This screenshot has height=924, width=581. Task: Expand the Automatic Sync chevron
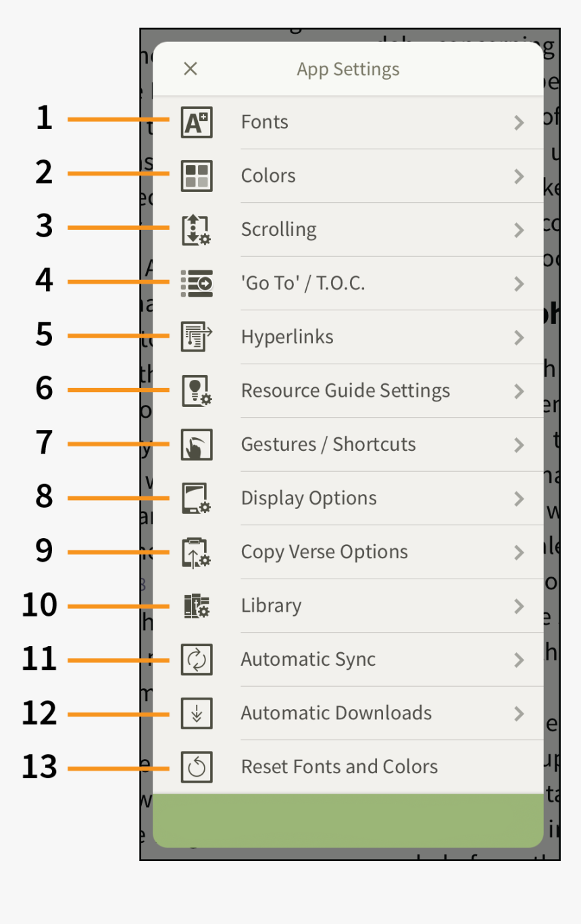tap(520, 660)
